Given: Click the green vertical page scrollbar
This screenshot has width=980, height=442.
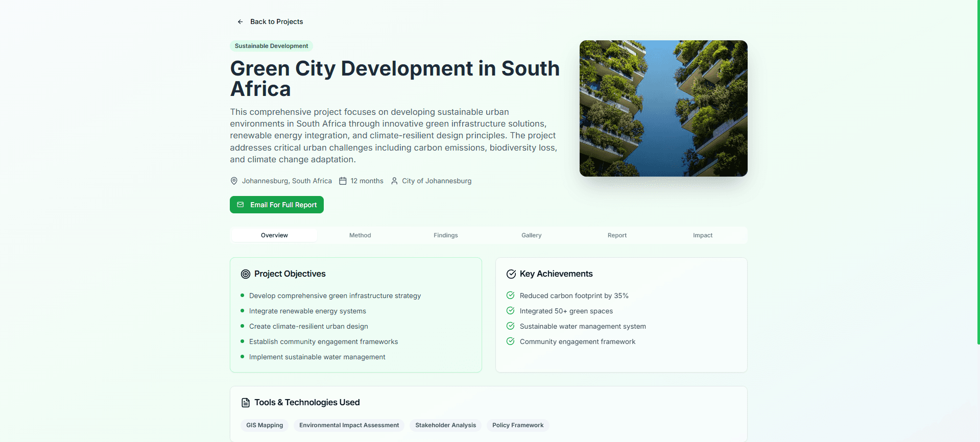Looking at the screenshot, I should pyautogui.click(x=978, y=172).
